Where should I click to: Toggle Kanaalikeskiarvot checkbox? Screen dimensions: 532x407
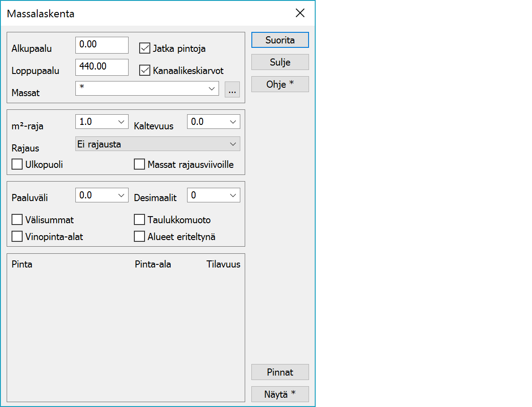point(145,70)
